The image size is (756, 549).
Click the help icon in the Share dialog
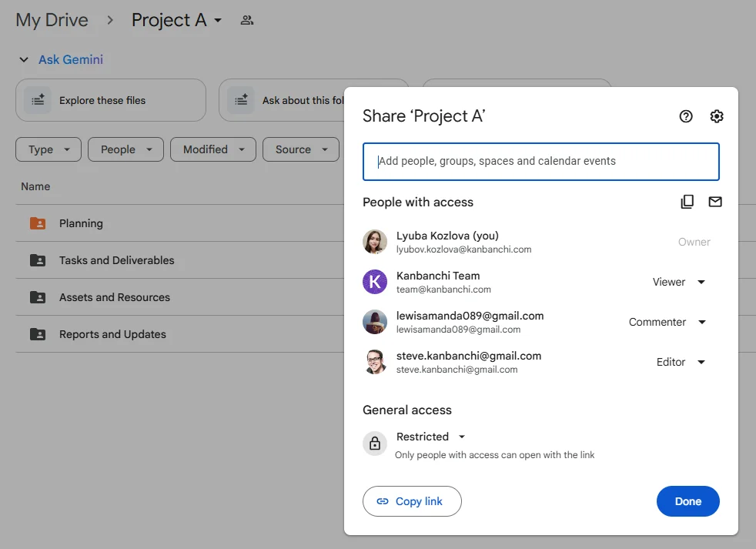point(685,116)
